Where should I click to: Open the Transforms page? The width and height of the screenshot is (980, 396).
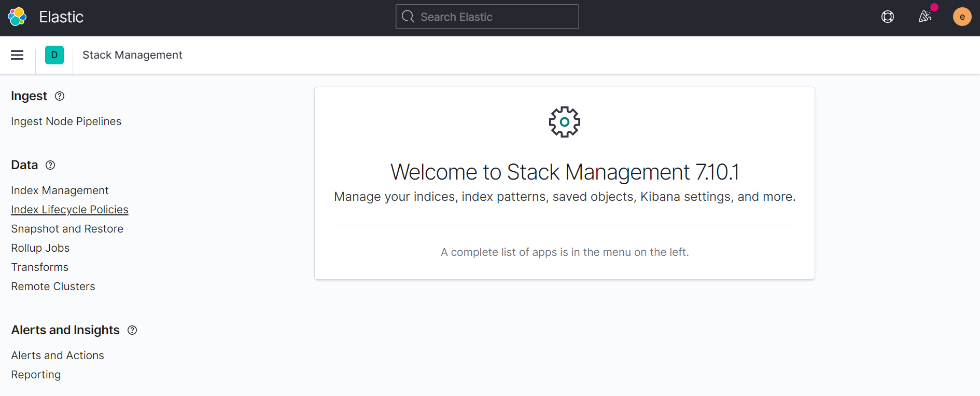click(39, 267)
